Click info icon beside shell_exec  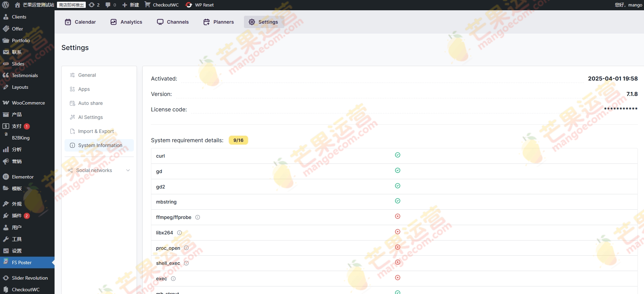tap(186, 263)
